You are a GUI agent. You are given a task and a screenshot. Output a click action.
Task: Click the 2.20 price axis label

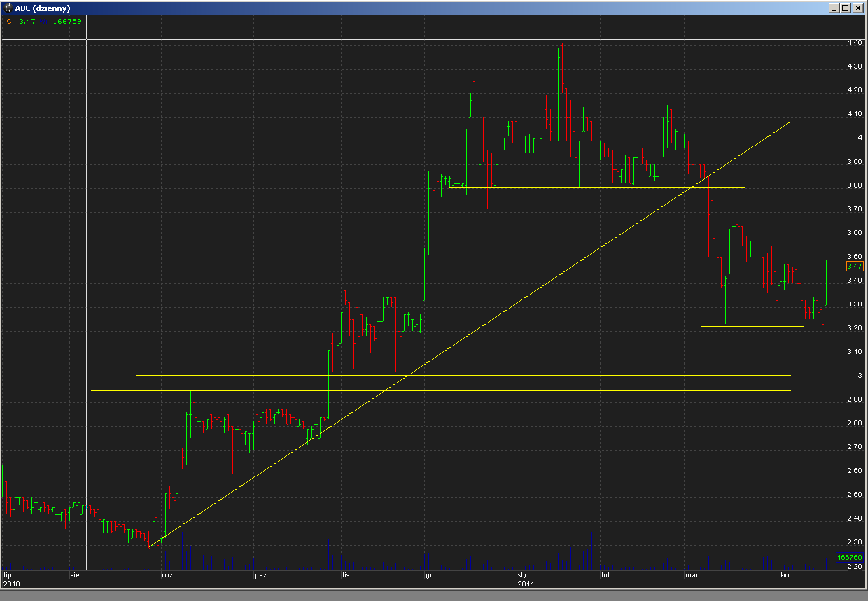tap(854, 566)
